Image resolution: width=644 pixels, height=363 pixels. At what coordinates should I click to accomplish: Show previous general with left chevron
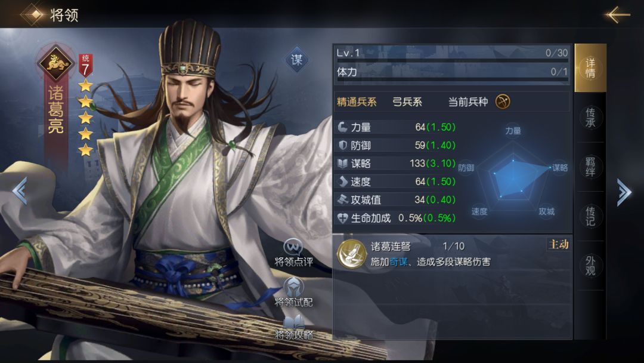[20, 190]
